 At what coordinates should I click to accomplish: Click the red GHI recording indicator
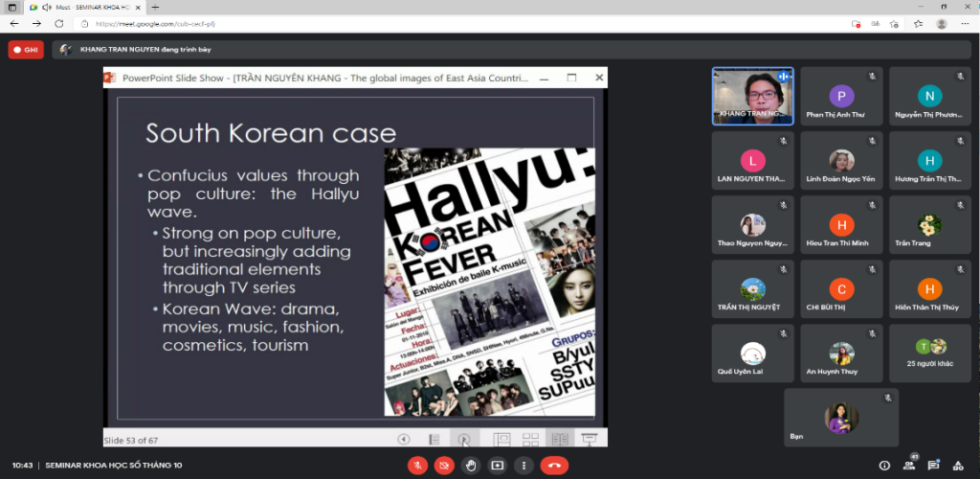26,50
